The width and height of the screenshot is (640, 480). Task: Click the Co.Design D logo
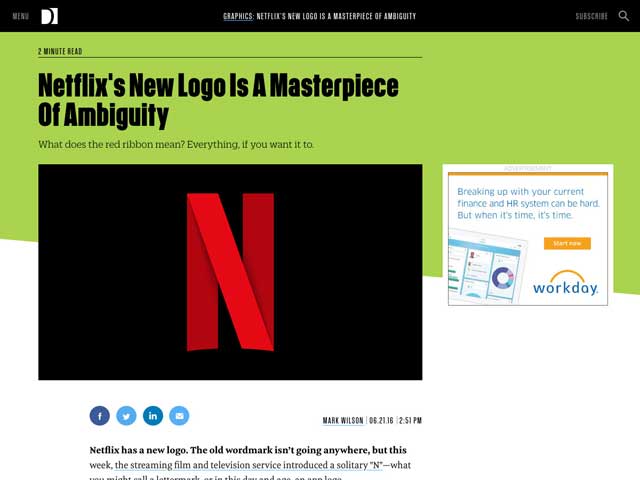tap(49, 16)
